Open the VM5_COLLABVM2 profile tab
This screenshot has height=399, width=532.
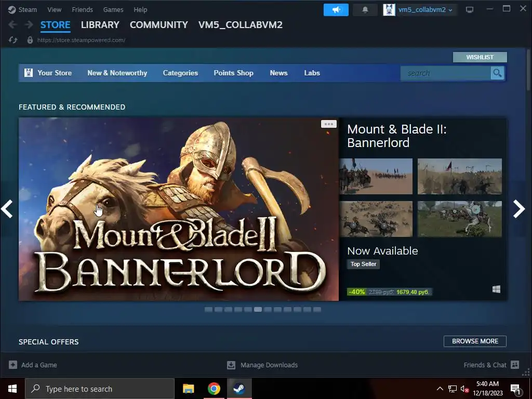[x=240, y=25]
